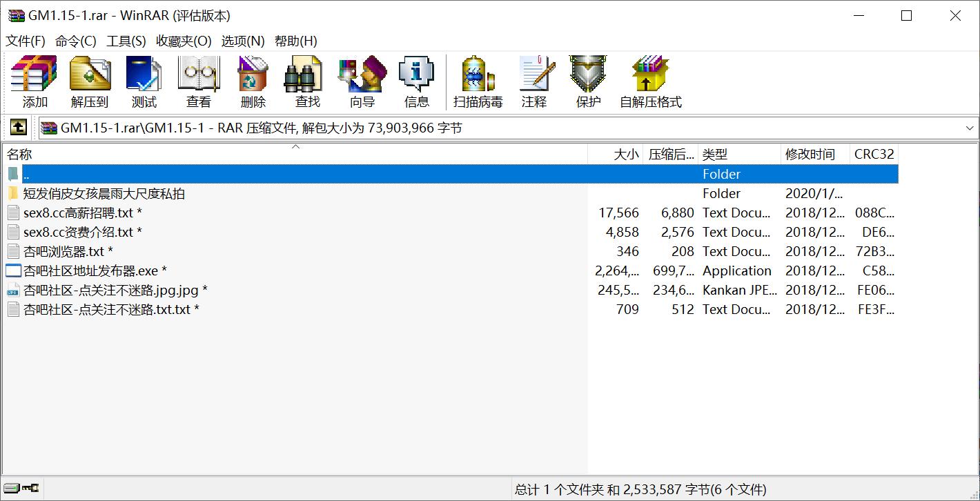
Task: Click the size value 17,566
Action: [x=618, y=213]
